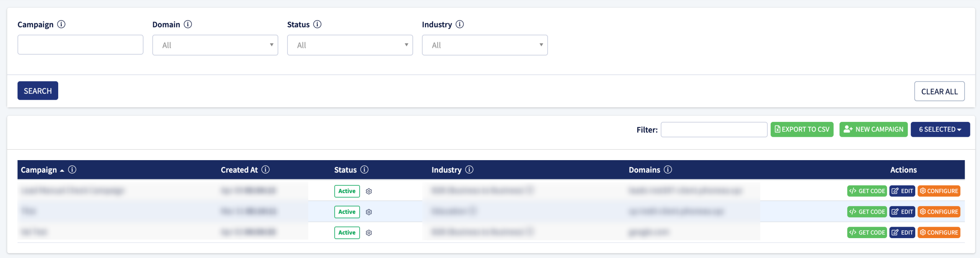The width and height of the screenshot is (980, 258).
Task: Click the status settings gear in the third row
Action: [369, 233]
